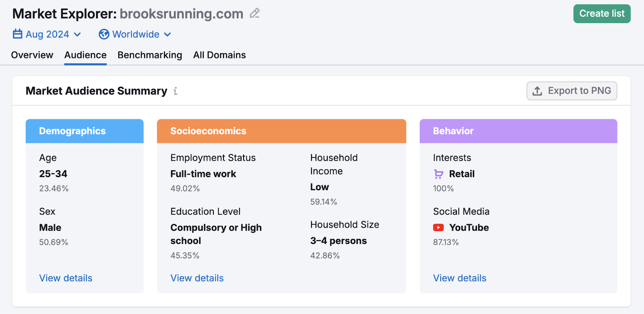Open View details under Behavior
This screenshot has height=314, width=644.
coord(460,278)
